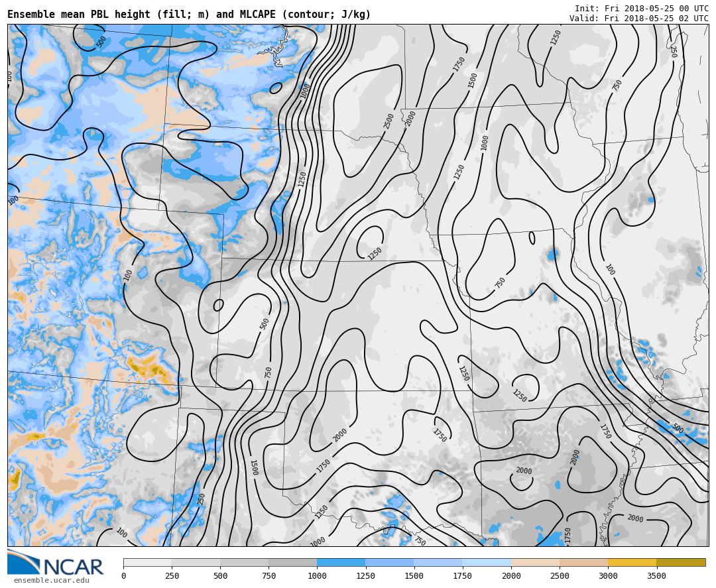Select the Valid time text
The width and height of the screenshot is (716, 588).
(638, 19)
